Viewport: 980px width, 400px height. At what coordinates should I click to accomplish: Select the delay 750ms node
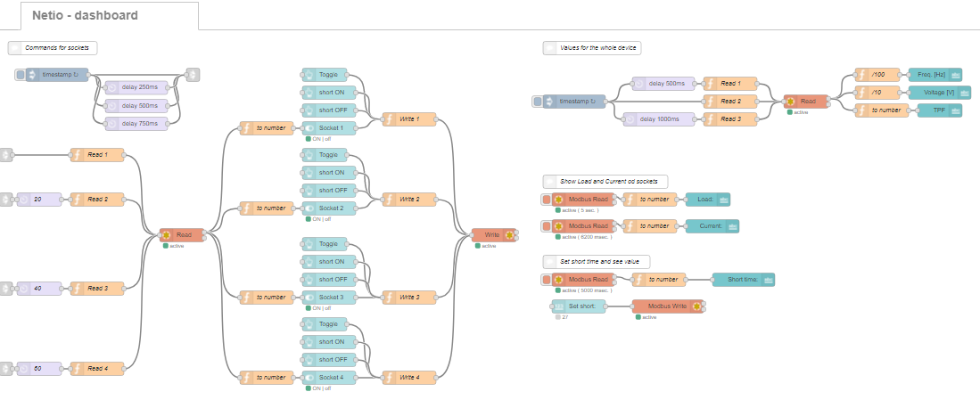pyautogui.click(x=136, y=124)
